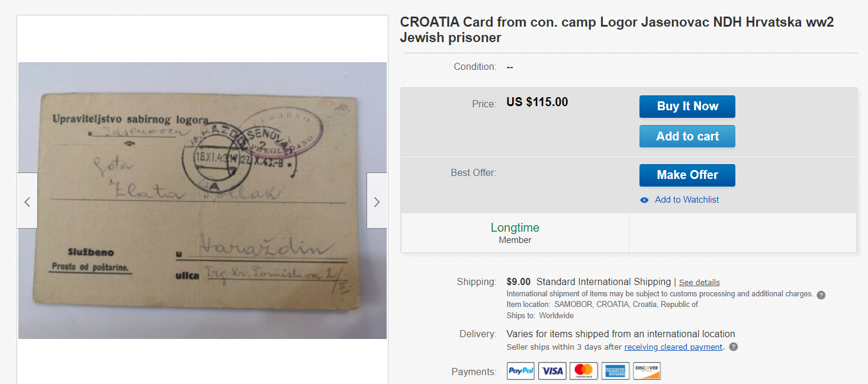Advance to next image with right arrow
The width and height of the screenshot is (868, 384).
377,201
